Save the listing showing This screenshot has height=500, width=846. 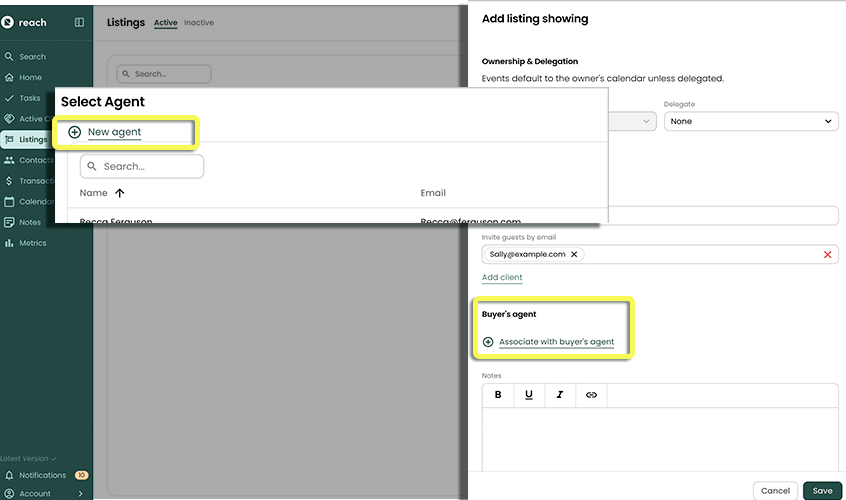pos(821,491)
